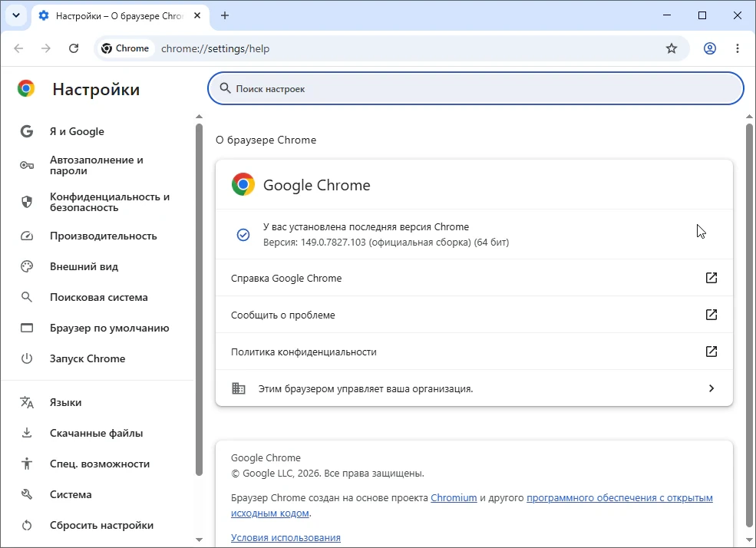Expand the organization management chevron
Viewport: 756px width, 548px height.
[x=711, y=388]
